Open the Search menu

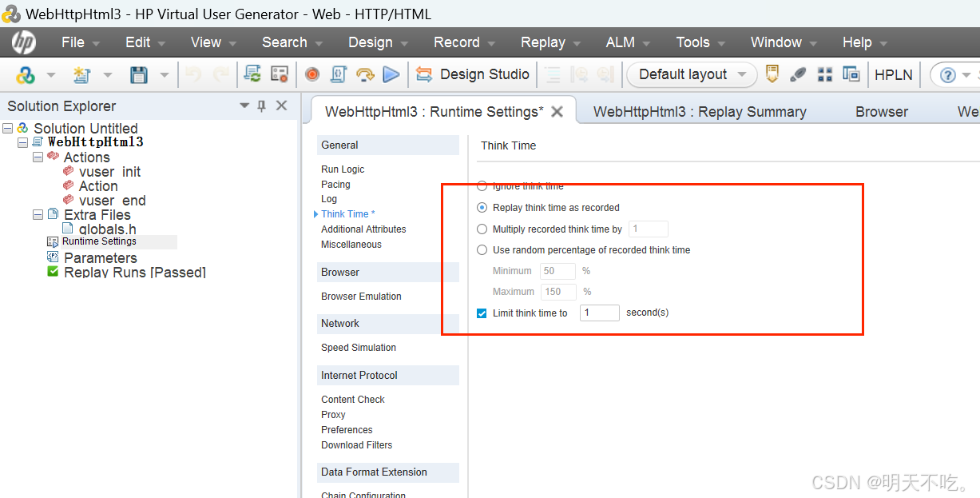[292, 42]
